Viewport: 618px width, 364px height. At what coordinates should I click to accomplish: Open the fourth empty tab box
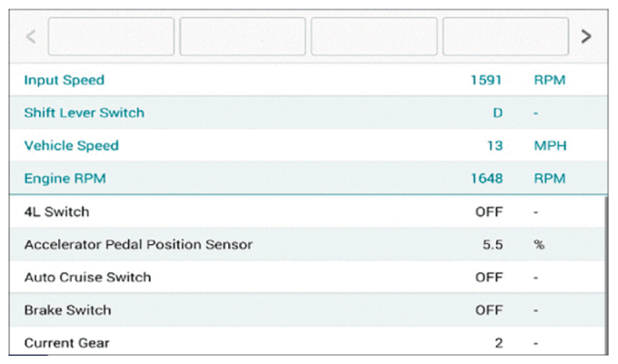click(505, 36)
